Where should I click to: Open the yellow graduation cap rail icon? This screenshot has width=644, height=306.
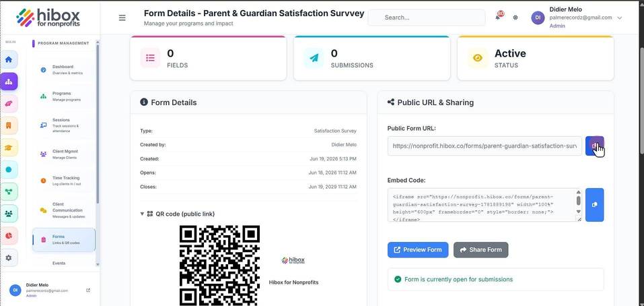click(9, 148)
